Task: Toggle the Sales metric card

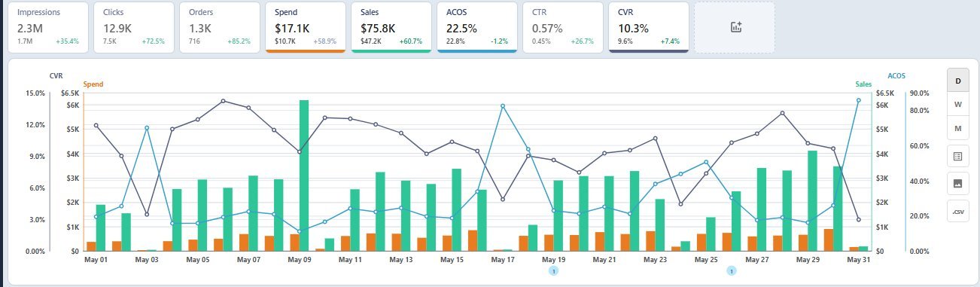Action: coord(391,27)
